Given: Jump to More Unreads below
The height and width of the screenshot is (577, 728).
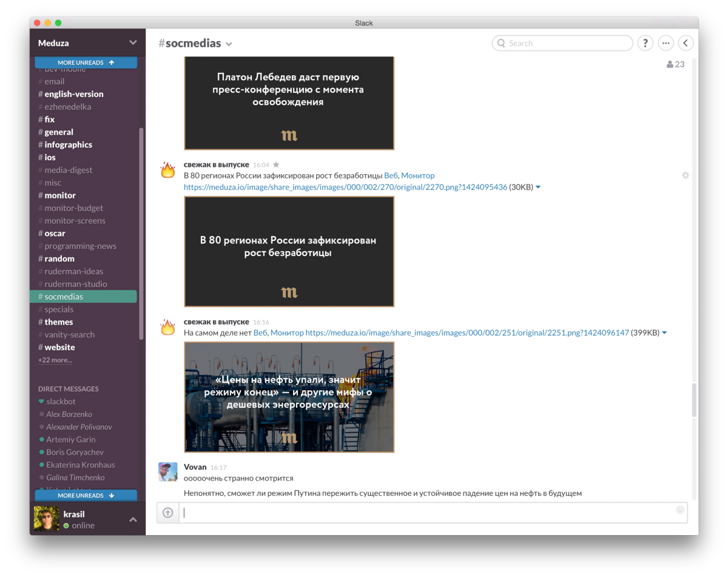Looking at the screenshot, I should coord(86,495).
